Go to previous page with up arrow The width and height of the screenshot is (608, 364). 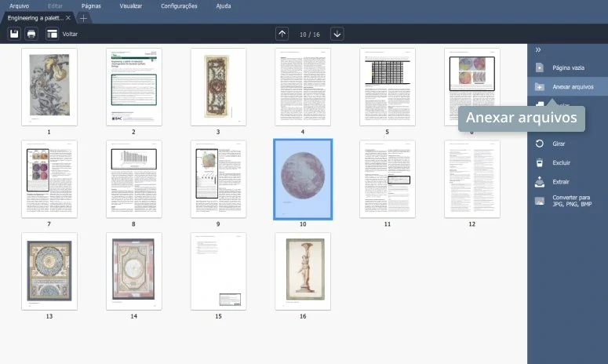pyautogui.click(x=282, y=34)
